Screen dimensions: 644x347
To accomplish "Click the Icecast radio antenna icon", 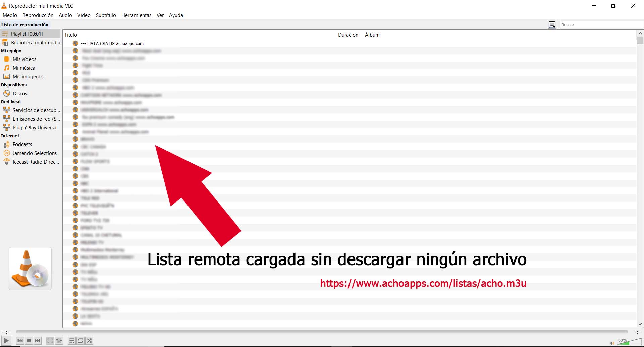I will click(x=7, y=162).
